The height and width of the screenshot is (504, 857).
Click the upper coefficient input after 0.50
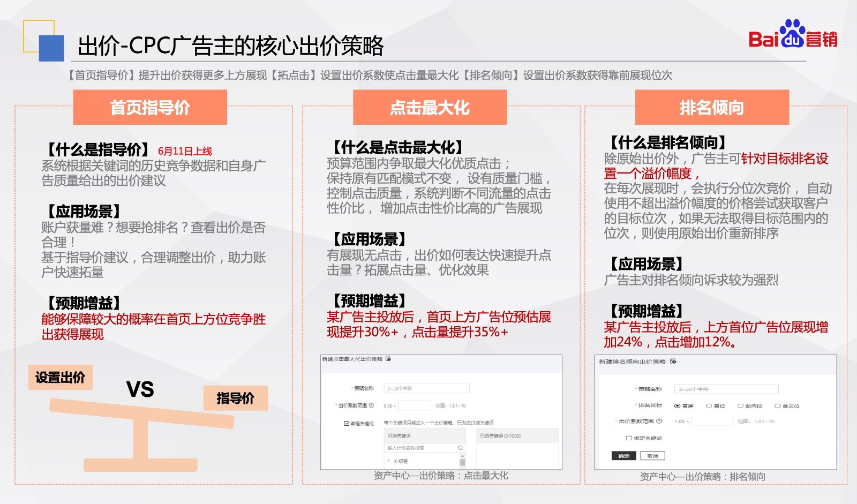click(x=415, y=405)
